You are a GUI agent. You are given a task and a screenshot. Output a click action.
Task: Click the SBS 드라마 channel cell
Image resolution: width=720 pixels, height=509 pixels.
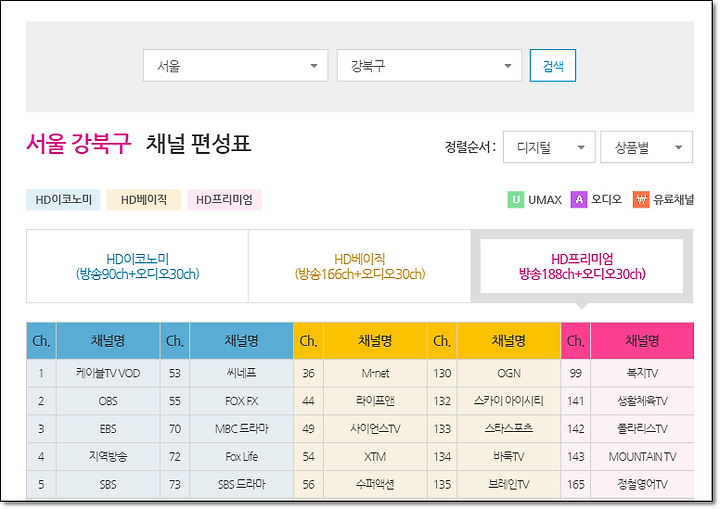point(242,485)
